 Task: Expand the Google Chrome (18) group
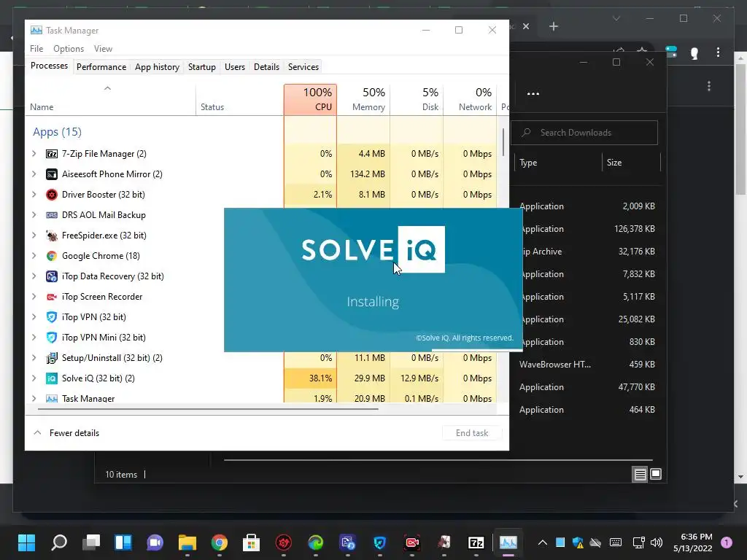(34, 256)
